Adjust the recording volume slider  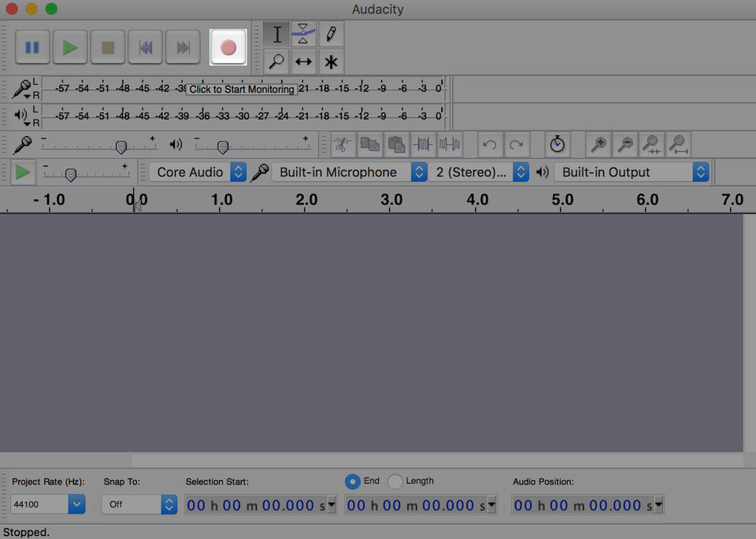(121, 147)
